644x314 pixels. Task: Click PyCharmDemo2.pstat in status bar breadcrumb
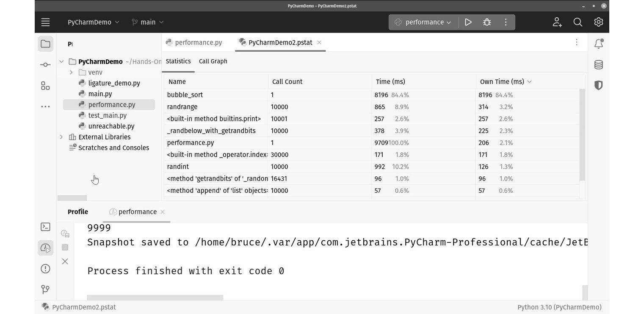(79, 307)
